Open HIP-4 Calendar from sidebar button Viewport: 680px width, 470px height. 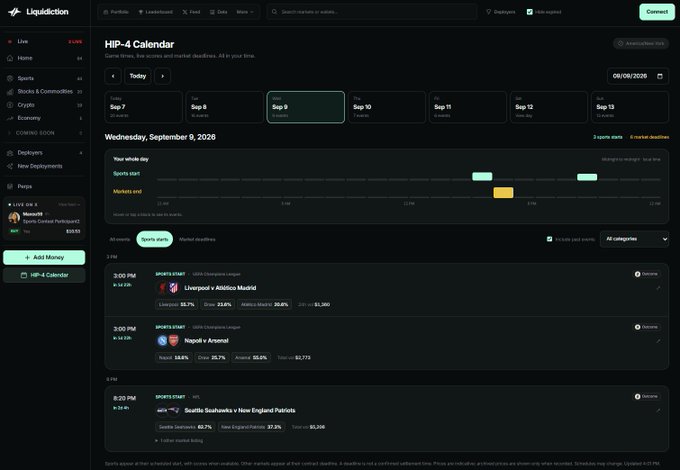pyautogui.click(x=44, y=275)
